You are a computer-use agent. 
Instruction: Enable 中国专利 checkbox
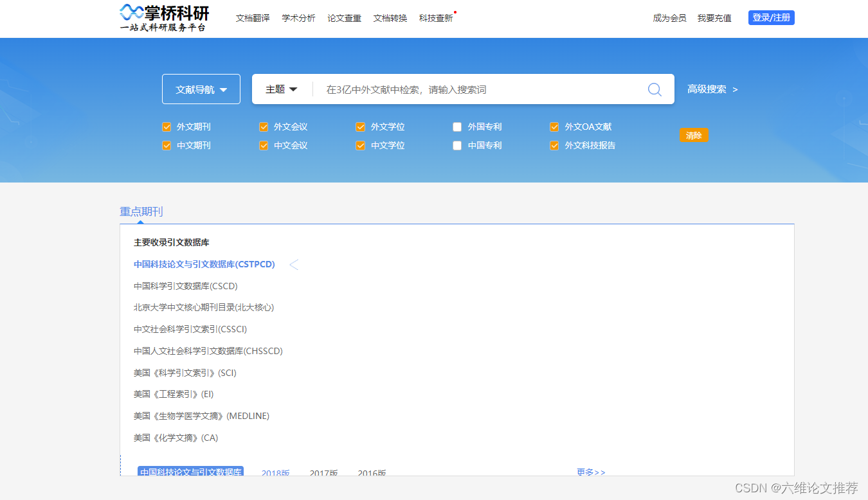[x=457, y=146]
